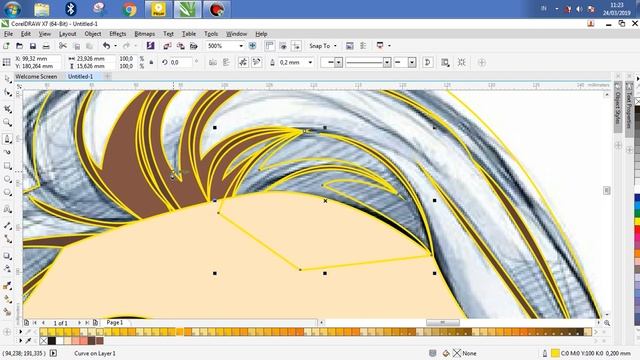Screen dimensions: 640x360
Task: Select the Color Eyedropper tool
Action: point(7,286)
